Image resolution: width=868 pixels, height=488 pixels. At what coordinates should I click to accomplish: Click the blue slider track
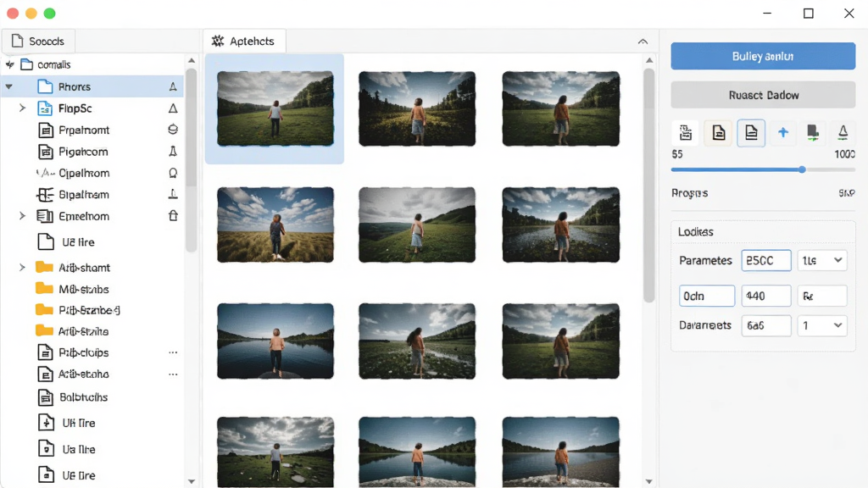(x=735, y=169)
